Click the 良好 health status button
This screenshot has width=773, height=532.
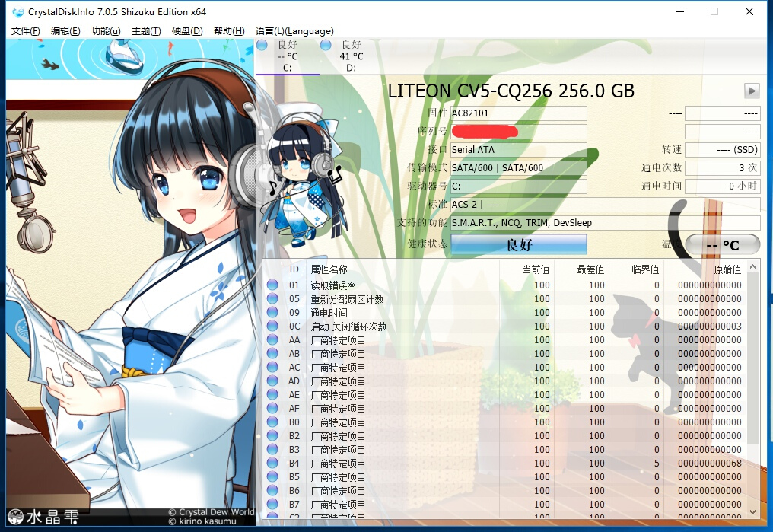click(518, 244)
